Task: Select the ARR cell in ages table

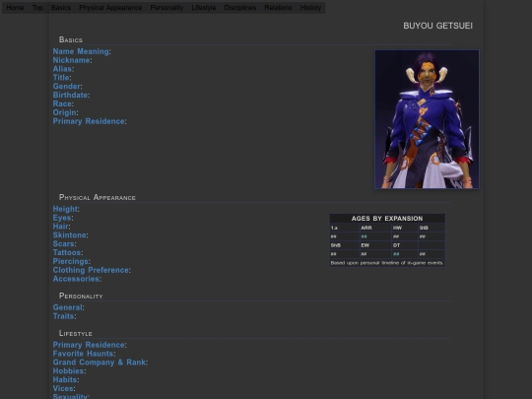Action: [375, 228]
